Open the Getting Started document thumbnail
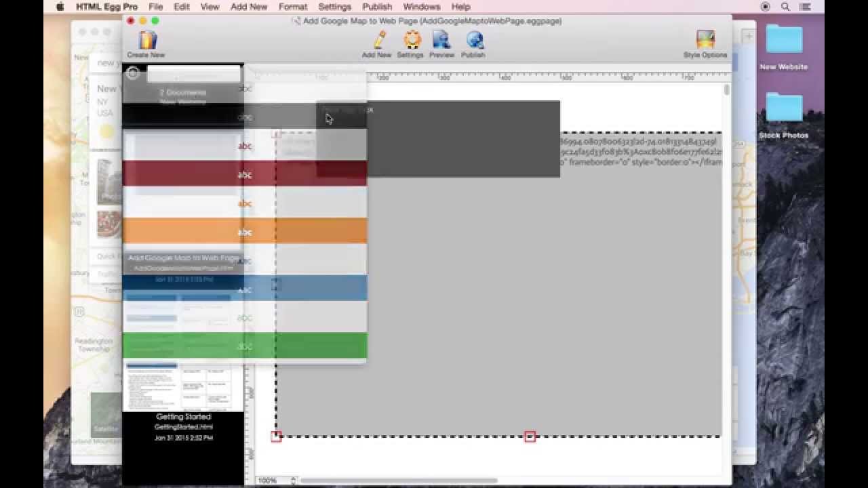This screenshot has height=488, width=868. pos(183,388)
